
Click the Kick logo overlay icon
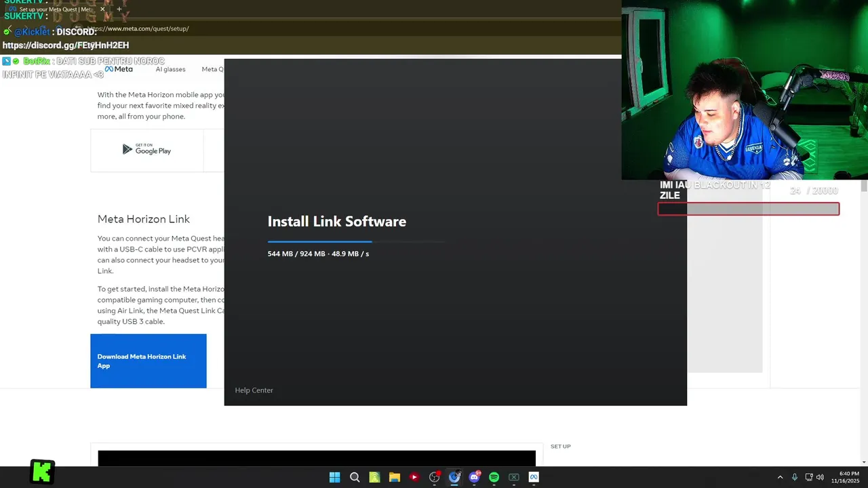pos(42,472)
